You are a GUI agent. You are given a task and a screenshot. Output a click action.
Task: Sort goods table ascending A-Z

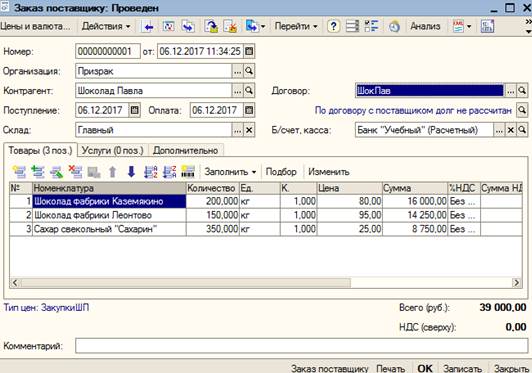point(150,172)
